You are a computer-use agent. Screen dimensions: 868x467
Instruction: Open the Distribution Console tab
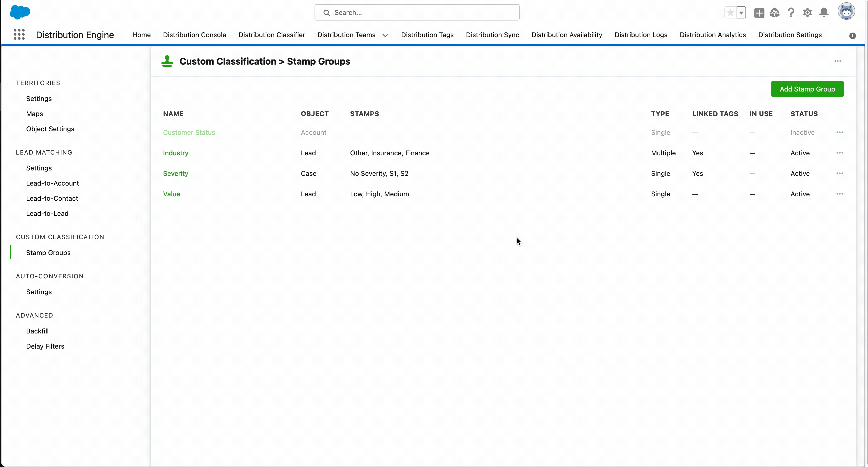pyautogui.click(x=194, y=35)
